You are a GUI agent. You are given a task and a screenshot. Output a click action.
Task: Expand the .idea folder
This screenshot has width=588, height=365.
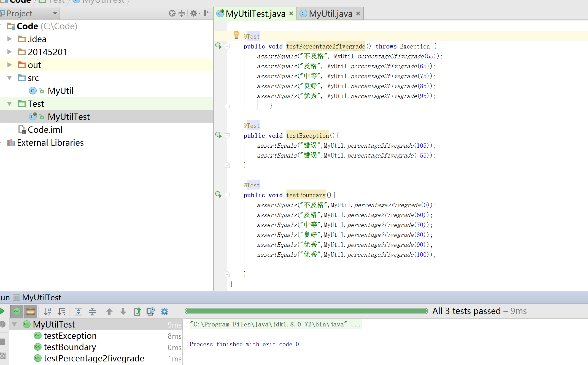(x=9, y=39)
